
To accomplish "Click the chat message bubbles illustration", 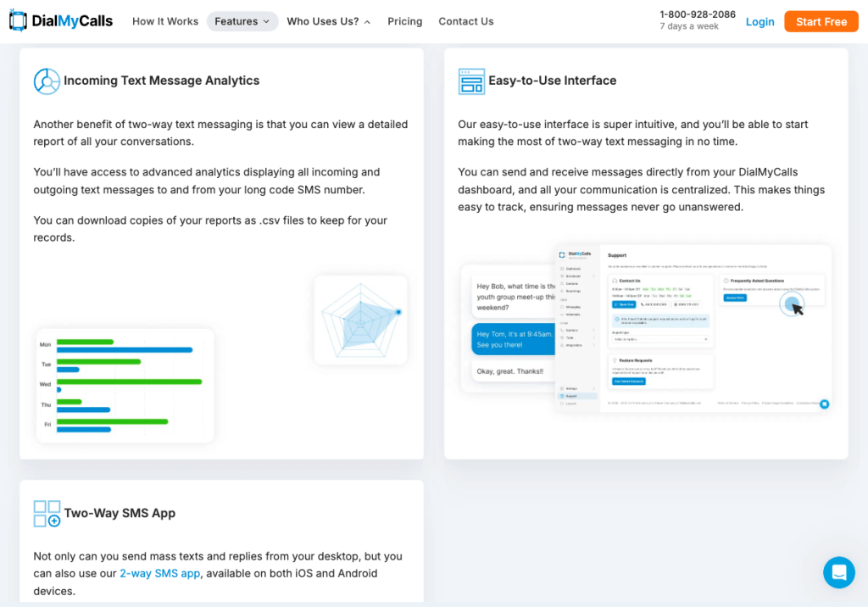I will (507, 329).
